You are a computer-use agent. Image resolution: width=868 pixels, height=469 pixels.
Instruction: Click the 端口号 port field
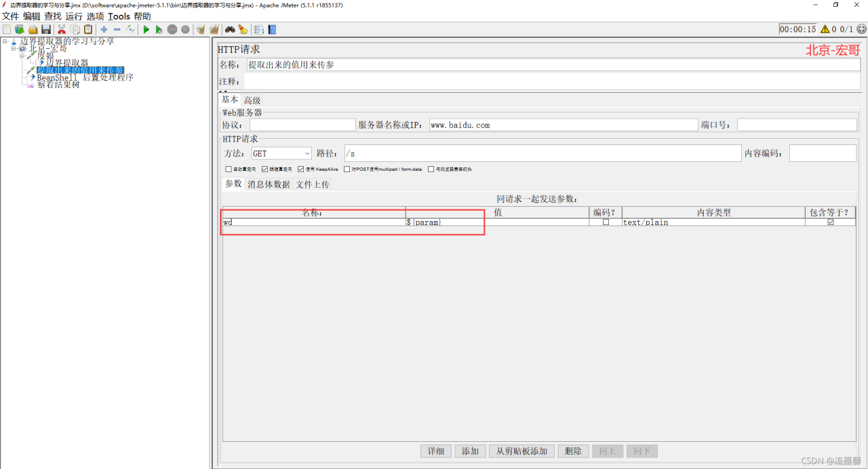click(798, 125)
